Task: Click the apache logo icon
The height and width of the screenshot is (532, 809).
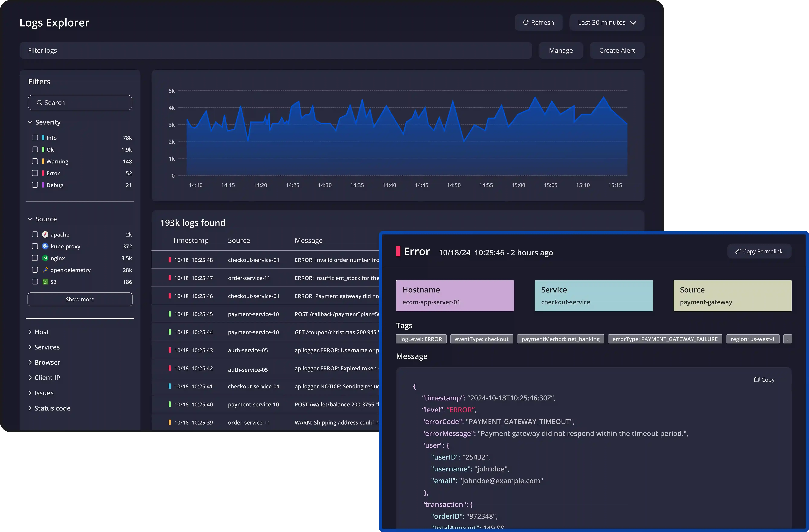Action: coord(45,235)
